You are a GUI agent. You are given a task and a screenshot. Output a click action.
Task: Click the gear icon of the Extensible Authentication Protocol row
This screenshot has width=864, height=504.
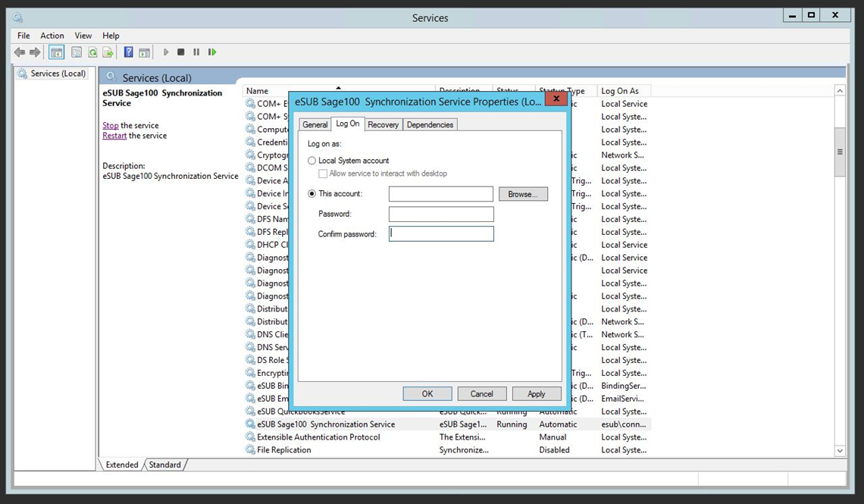coord(250,437)
